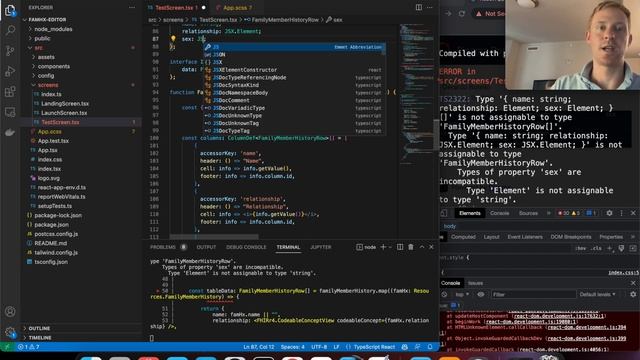Open Source Control view in activity bar
The height and width of the screenshot is (360, 640).
(x=10, y=51)
